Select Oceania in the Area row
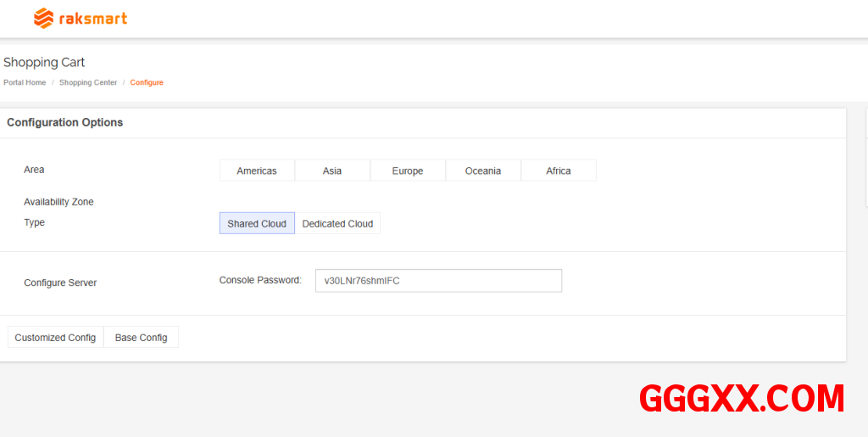Screen dimensions: 868x437 click(x=483, y=171)
